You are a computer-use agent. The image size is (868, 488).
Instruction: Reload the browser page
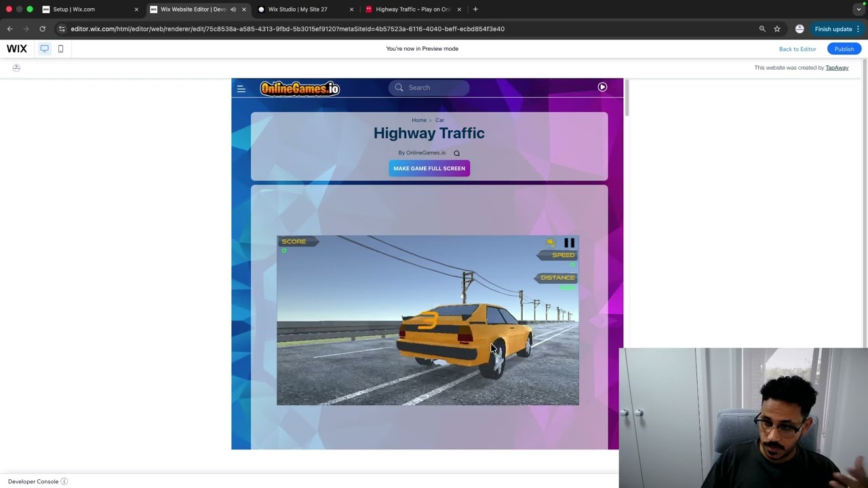(x=42, y=29)
